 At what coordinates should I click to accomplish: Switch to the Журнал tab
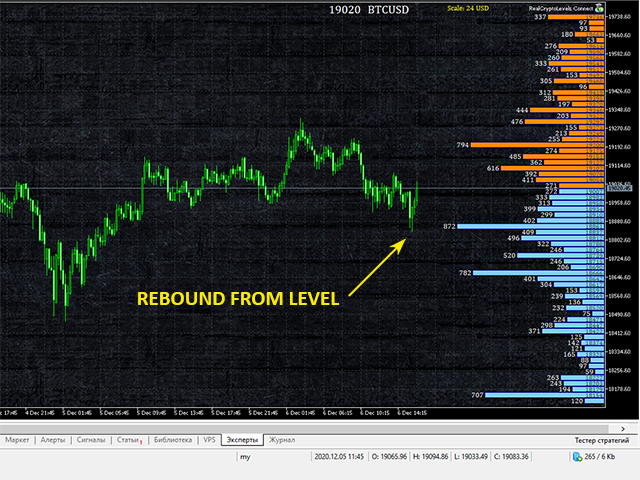point(282,440)
